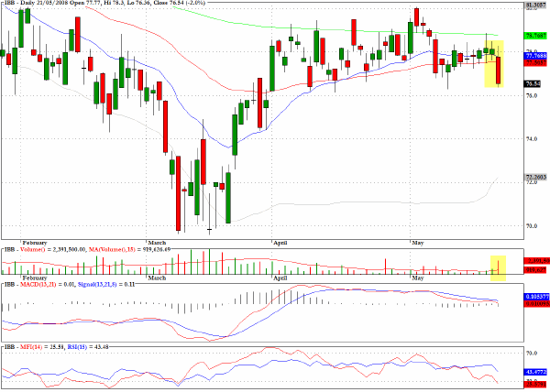The width and height of the screenshot is (550, 392).
Task: Click the IBB Daily chart title text
Action: pos(104,3)
